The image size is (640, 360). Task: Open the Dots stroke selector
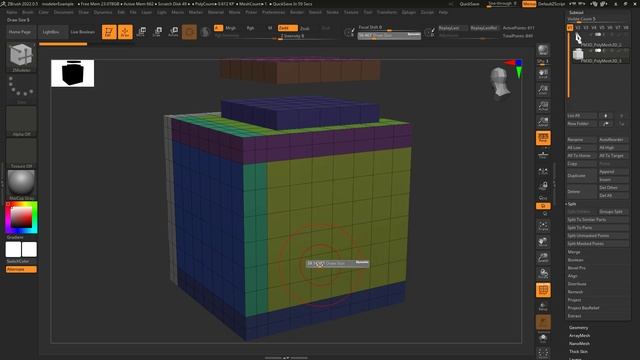[21, 89]
